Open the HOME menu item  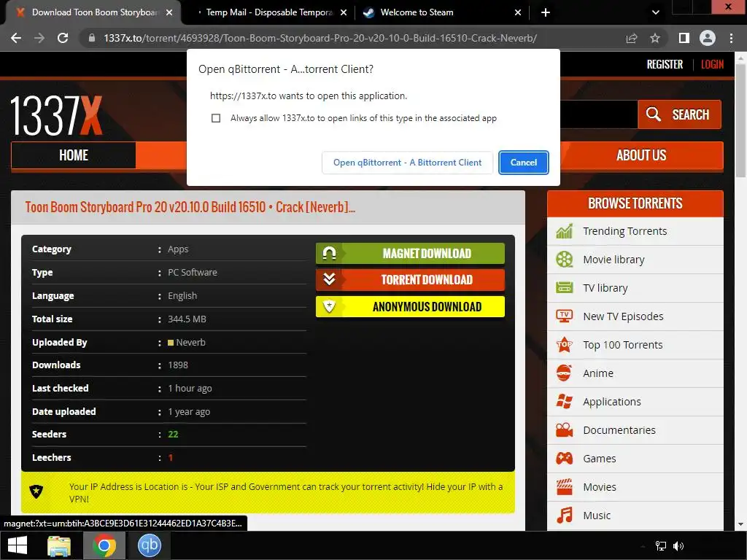point(74,155)
